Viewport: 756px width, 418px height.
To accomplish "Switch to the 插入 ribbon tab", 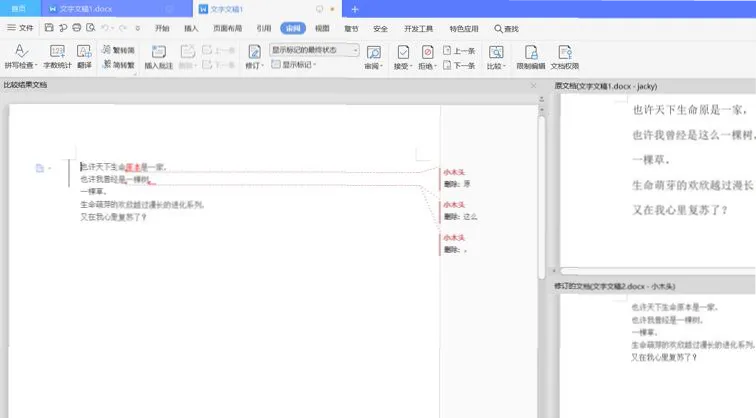I will pos(191,29).
